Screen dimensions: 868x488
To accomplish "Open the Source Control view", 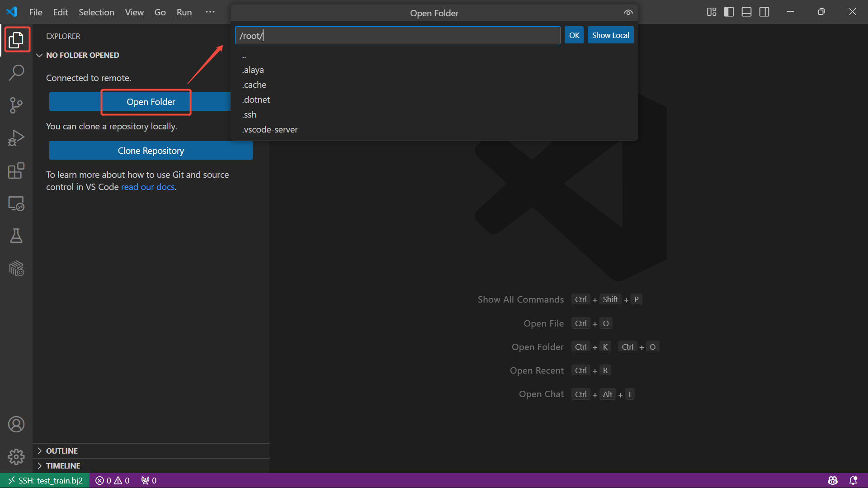I will (x=16, y=105).
